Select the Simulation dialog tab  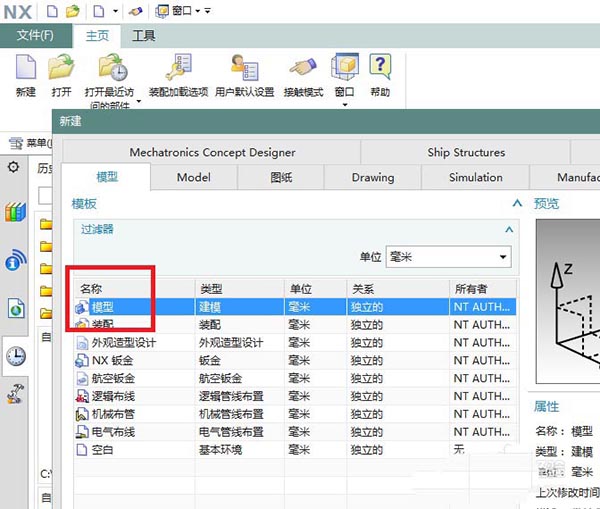pos(476,177)
